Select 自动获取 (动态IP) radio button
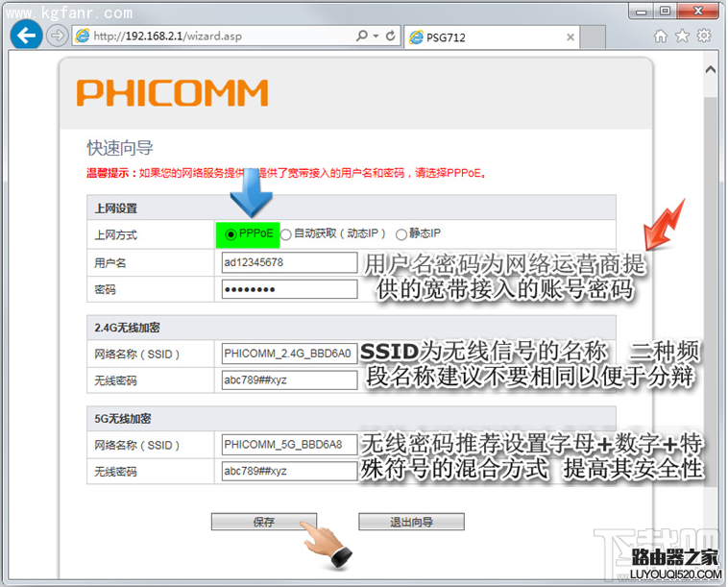 [x=286, y=234]
